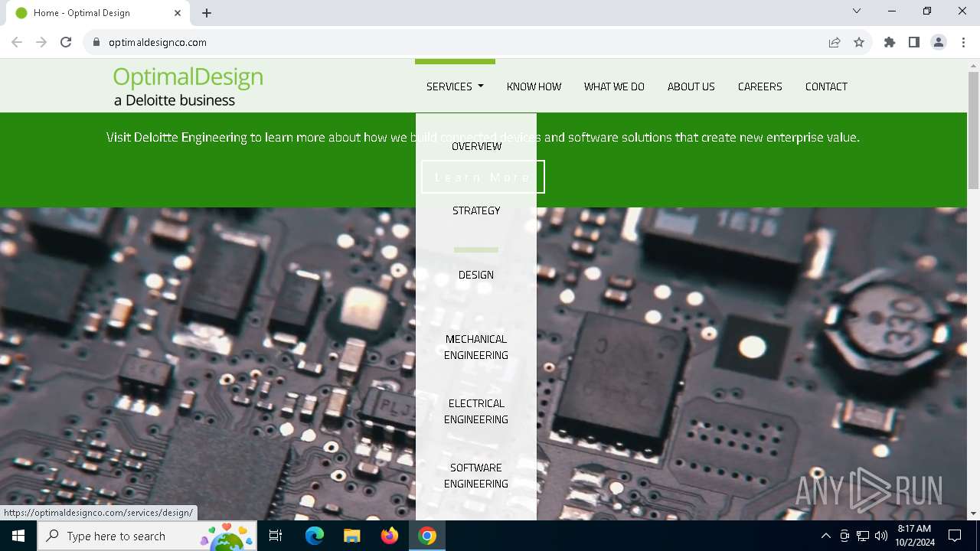Open the tab search chevron
The height and width of the screenshot is (551, 980).
[857, 11]
